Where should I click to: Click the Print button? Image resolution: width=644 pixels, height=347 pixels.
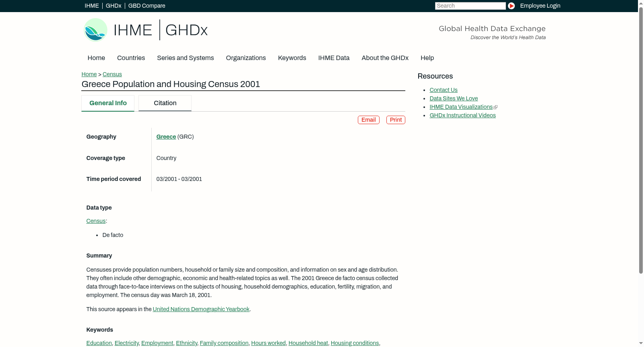396,120
